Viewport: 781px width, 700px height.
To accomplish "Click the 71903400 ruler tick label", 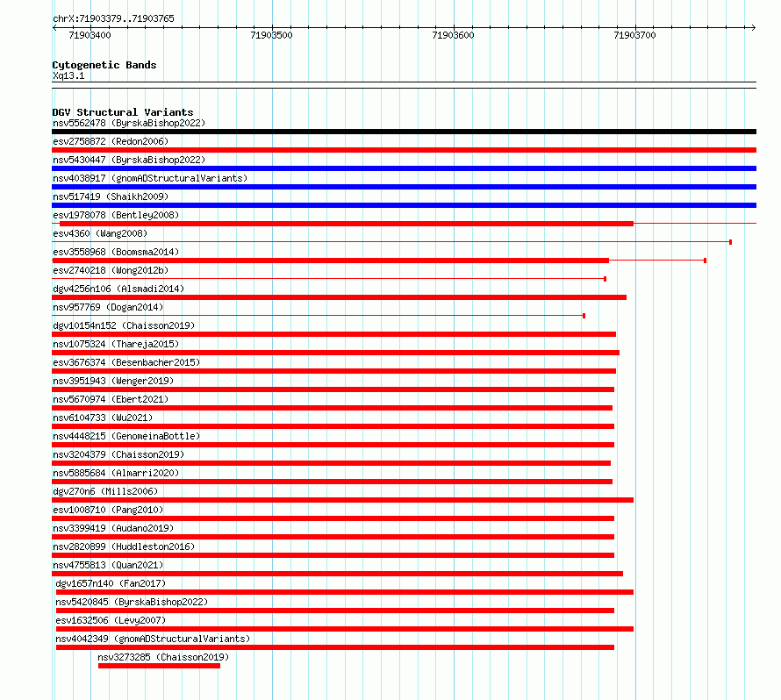I will point(90,35).
